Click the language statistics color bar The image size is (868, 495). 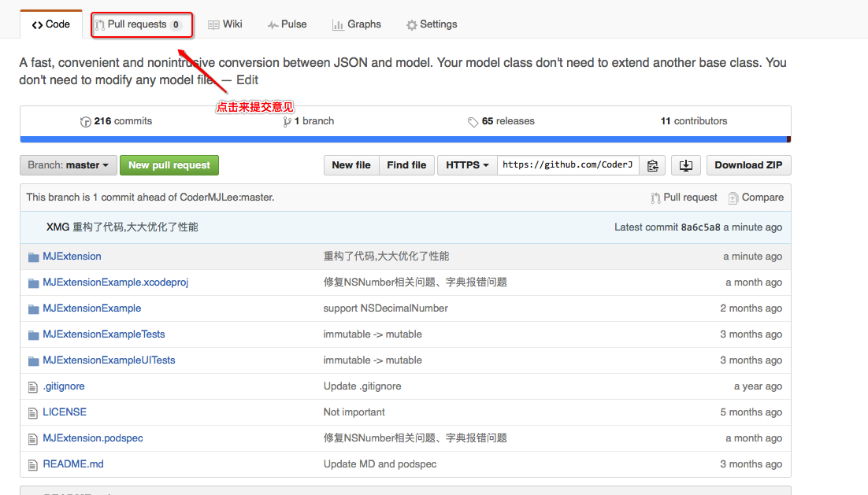coord(405,139)
